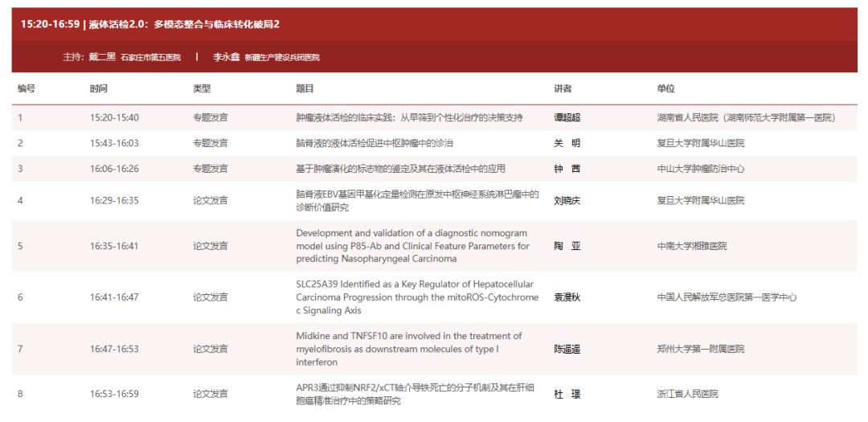
Task: Click speaker name 杜璟
Action: 567,395
